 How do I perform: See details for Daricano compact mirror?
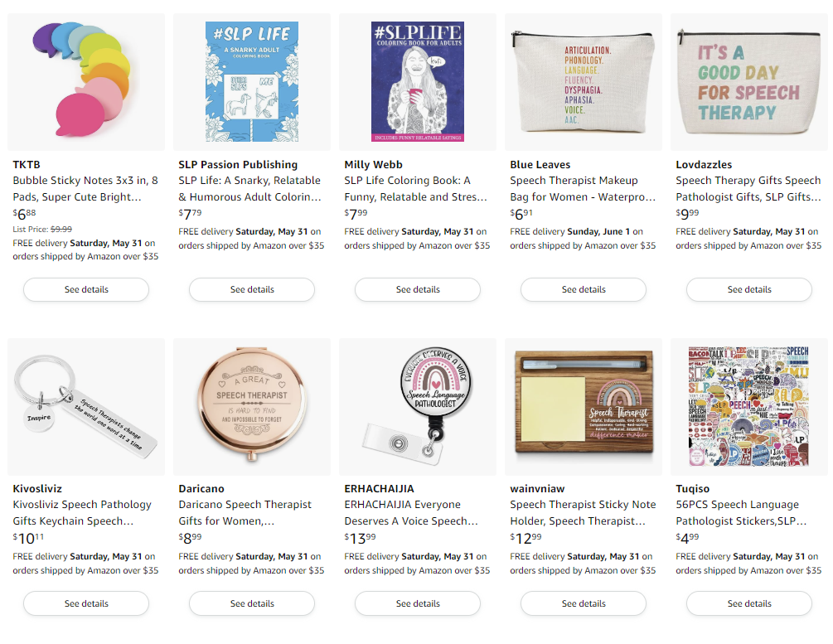pyautogui.click(x=252, y=603)
